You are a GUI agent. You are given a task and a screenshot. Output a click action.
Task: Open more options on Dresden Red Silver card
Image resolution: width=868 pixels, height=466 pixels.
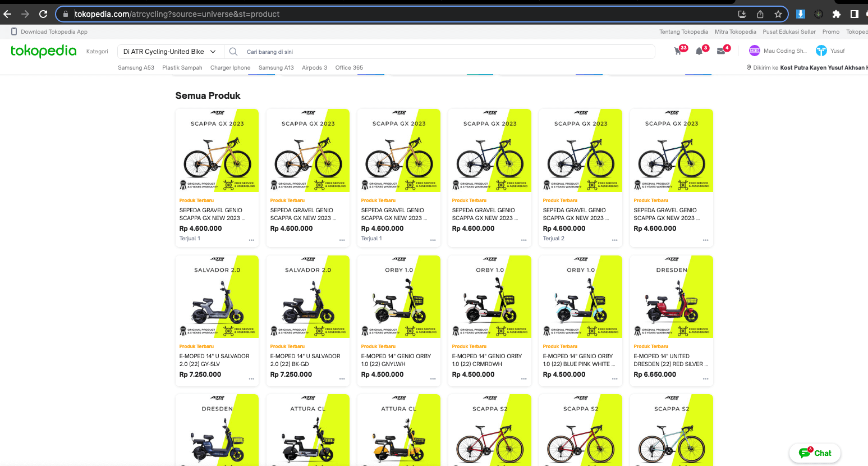click(x=706, y=379)
